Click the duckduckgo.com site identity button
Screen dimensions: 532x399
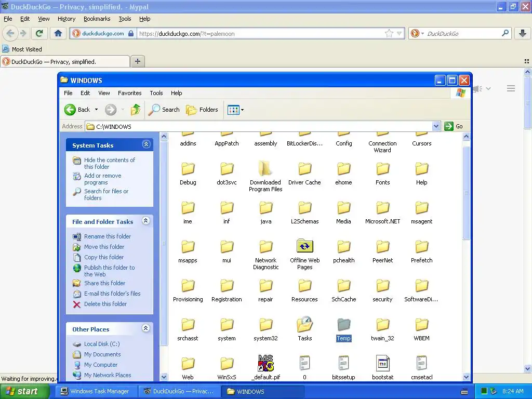tap(103, 34)
